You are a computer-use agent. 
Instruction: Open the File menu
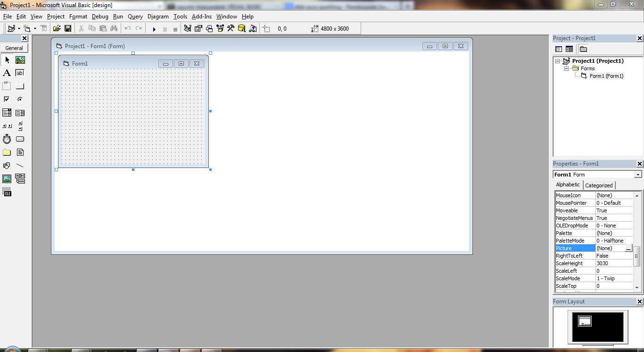pyautogui.click(x=7, y=17)
